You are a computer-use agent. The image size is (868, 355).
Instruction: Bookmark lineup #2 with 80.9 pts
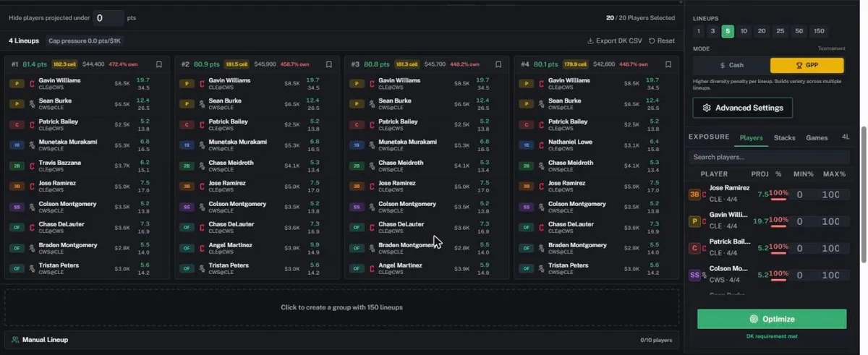(x=328, y=64)
